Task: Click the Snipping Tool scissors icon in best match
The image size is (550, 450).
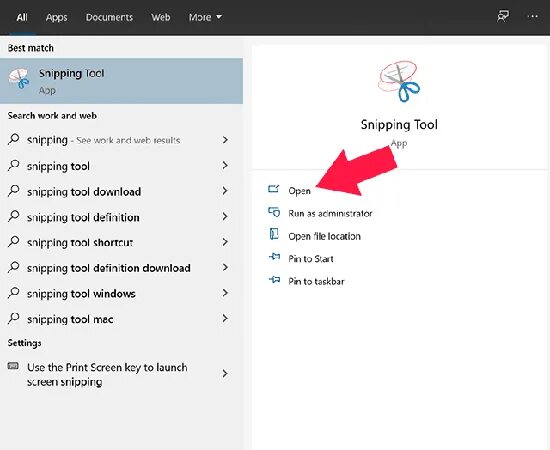Action: [x=19, y=79]
